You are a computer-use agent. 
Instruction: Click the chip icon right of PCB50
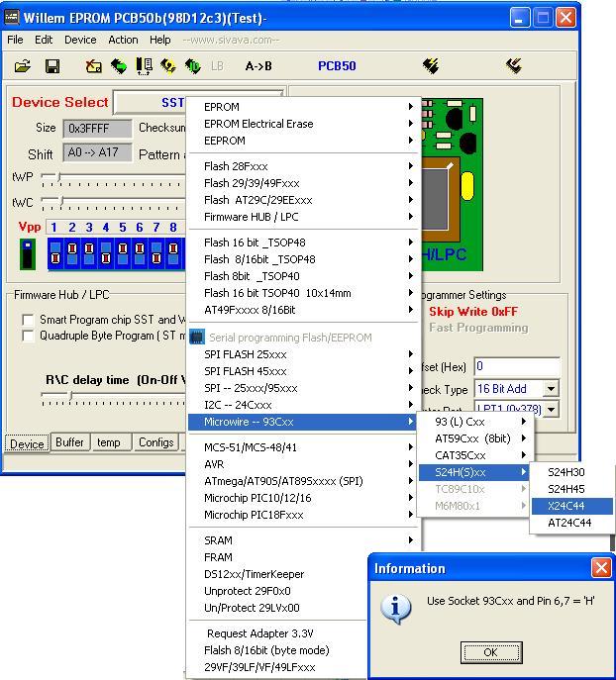click(430, 66)
